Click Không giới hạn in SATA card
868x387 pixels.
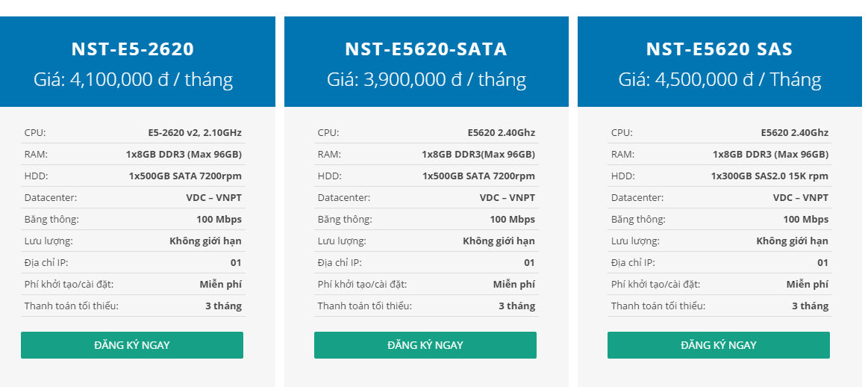[x=499, y=241]
